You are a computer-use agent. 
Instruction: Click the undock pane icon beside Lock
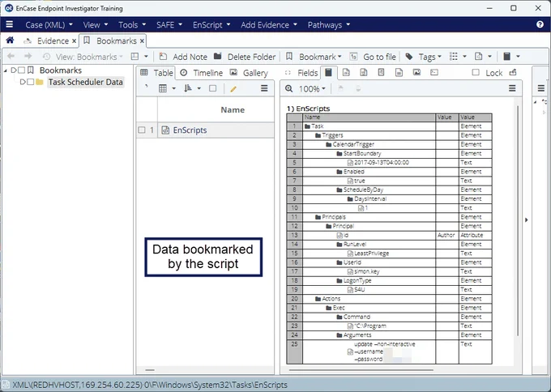[513, 72]
